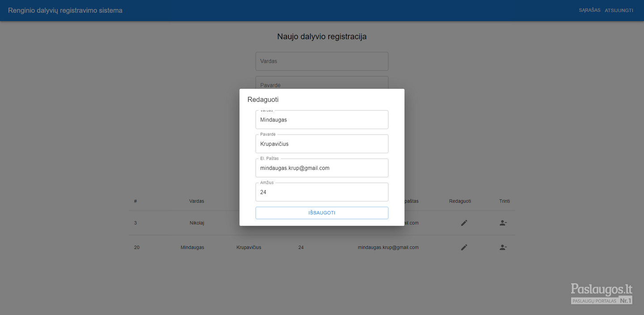Edit the Nikolaj row with pencil icon

(x=464, y=223)
